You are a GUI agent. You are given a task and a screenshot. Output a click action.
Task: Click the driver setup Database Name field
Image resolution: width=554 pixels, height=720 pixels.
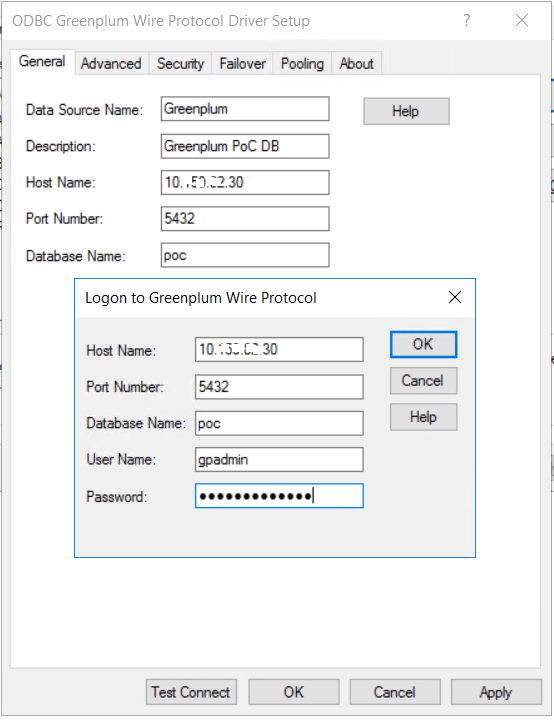pos(245,255)
